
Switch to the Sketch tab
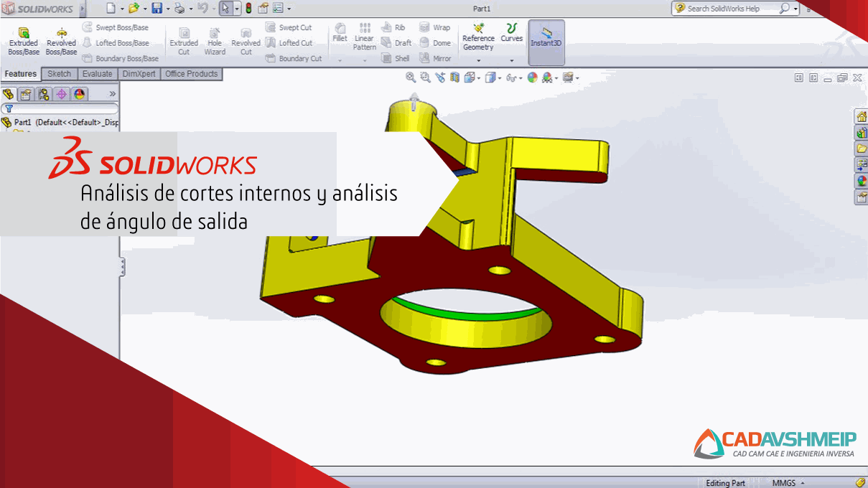point(60,74)
